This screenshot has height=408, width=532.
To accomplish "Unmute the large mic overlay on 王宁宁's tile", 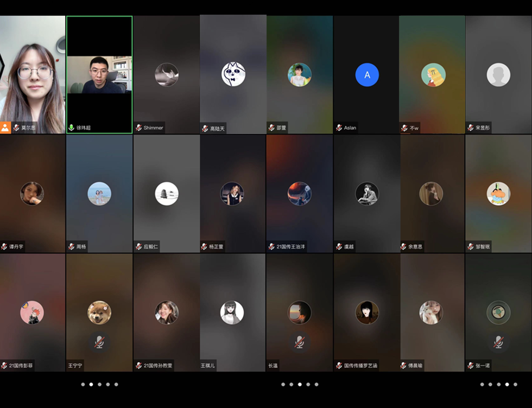I will point(99,342).
